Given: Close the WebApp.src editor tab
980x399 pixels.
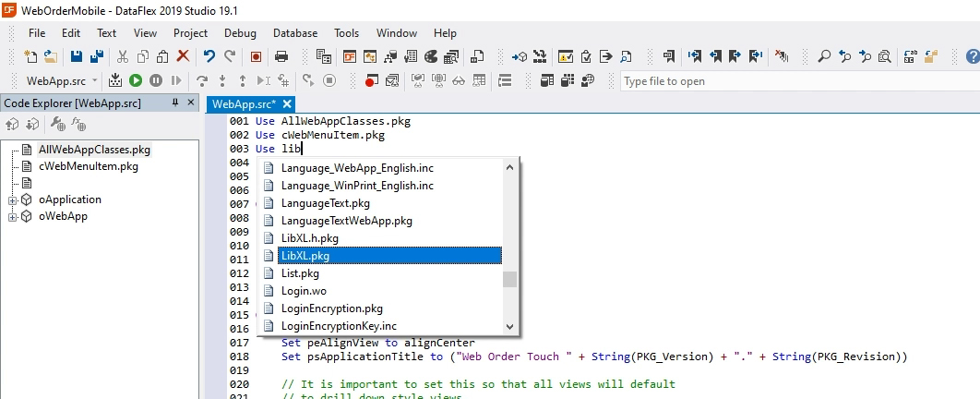Looking at the screenshot, I should point(287,104).
